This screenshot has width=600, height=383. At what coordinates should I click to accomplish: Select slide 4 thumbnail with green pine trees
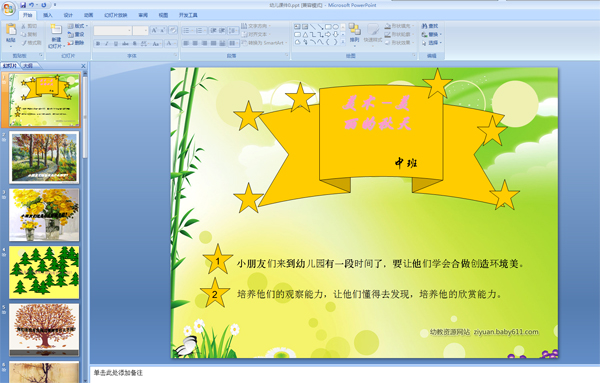44,272
